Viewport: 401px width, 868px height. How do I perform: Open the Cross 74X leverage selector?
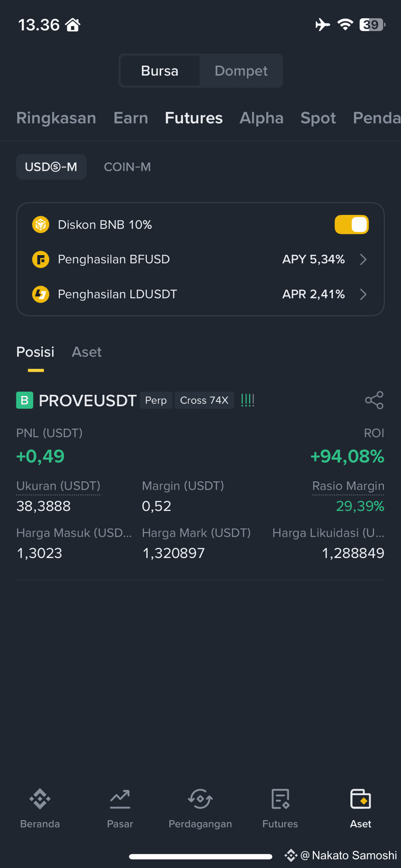pyautogui.click(x=204, y=400)
